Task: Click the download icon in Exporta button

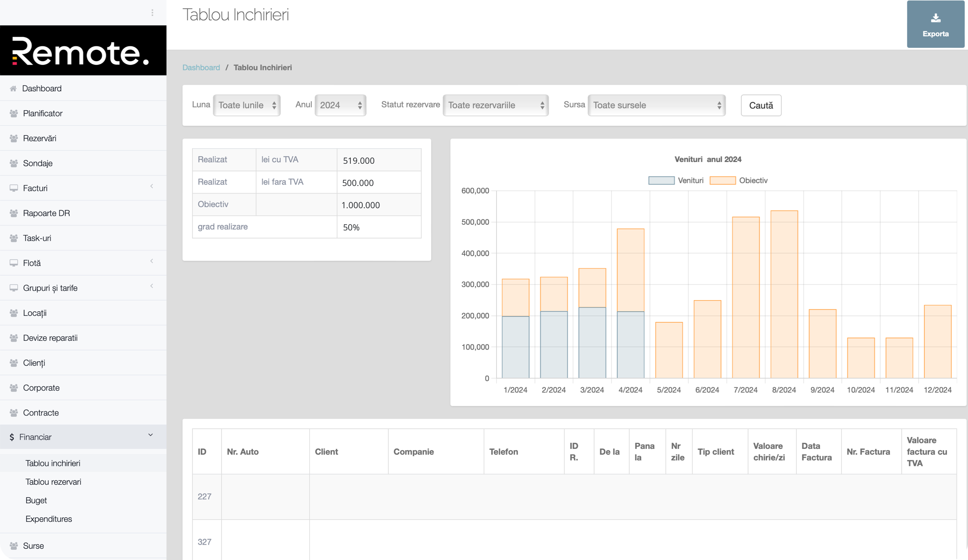Action: coord(935,18)
